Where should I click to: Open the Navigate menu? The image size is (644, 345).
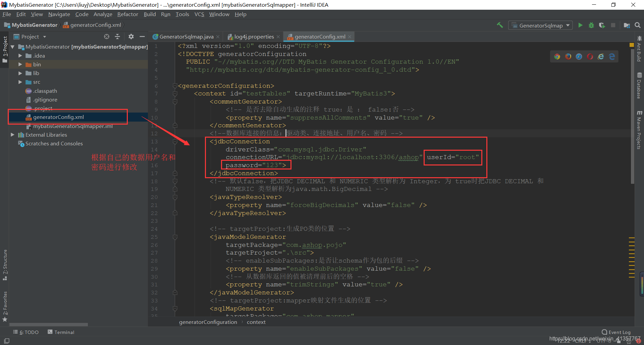tap(59, 14)
